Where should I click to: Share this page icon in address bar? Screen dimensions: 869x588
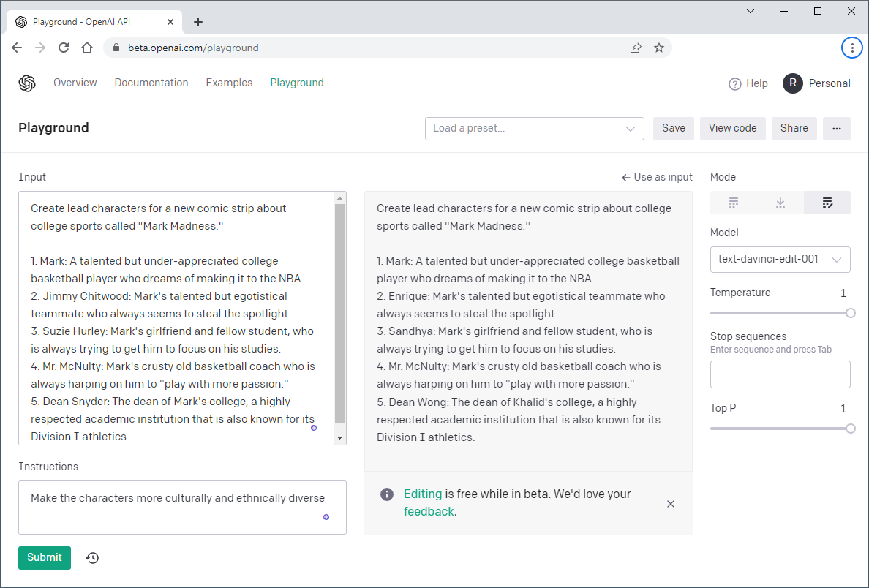[636, 48]
